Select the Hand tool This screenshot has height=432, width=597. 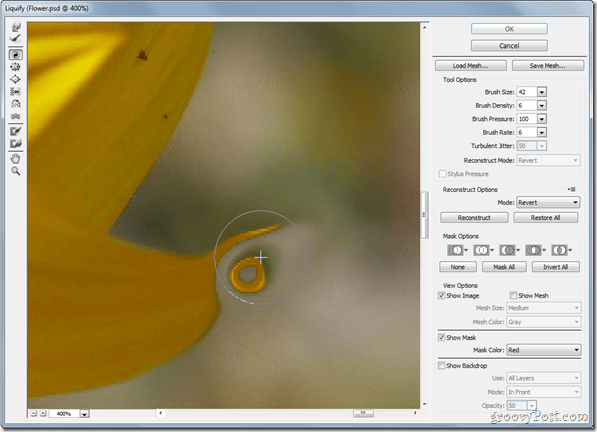(16, 158)
